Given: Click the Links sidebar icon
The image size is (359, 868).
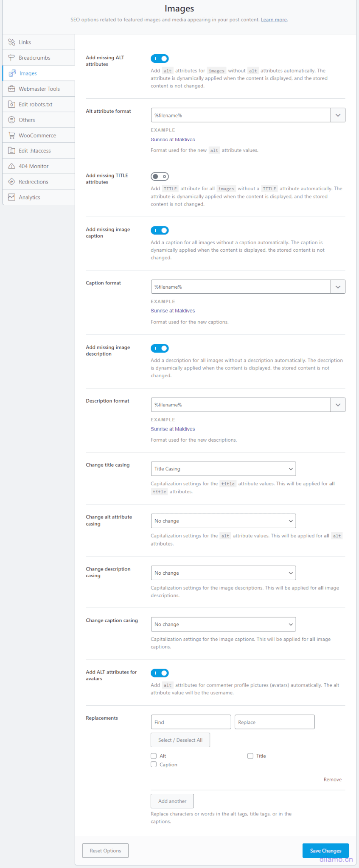Looking at the screenshot, I should (11, 42).
